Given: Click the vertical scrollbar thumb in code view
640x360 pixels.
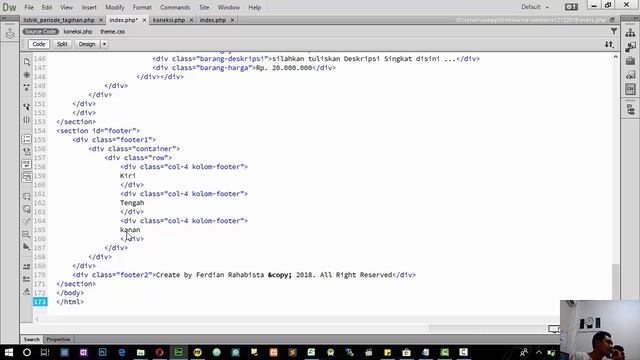Looking at the screenshot, I should 616,282.
